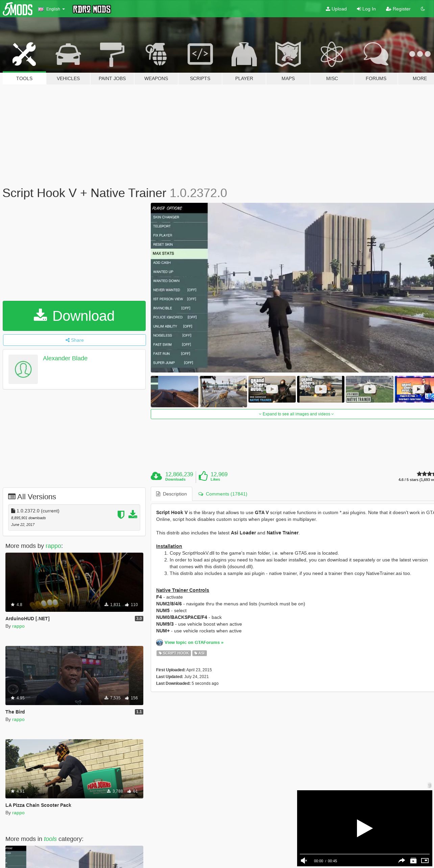This screenshot has width=434, height=868.
Task: Select the MAPS menu tab
Action: [x=288, y=78]
